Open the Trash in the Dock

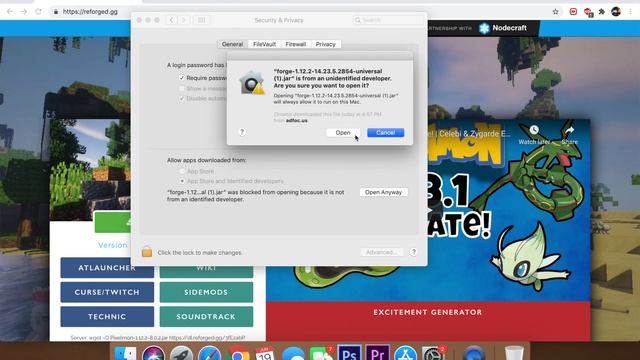(x=514, y=353)
